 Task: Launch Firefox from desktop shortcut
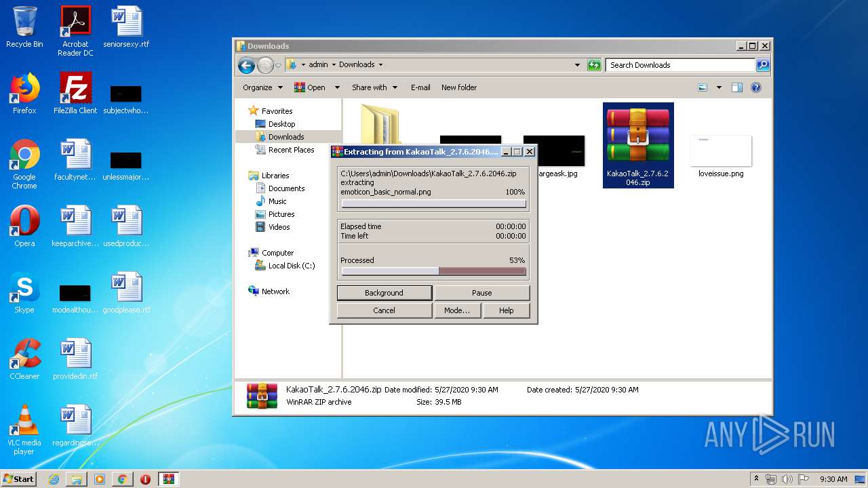pos(24,94)
